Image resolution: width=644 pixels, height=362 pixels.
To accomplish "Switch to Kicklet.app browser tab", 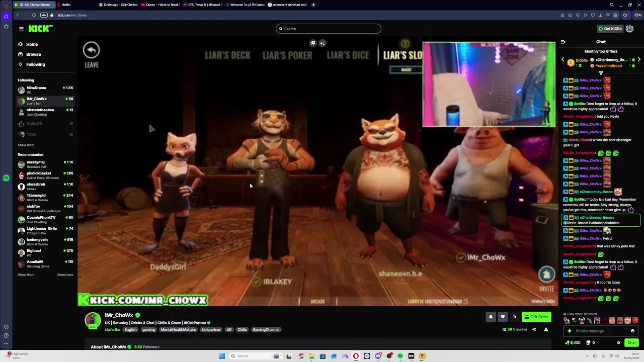I will tap(117, 5).
